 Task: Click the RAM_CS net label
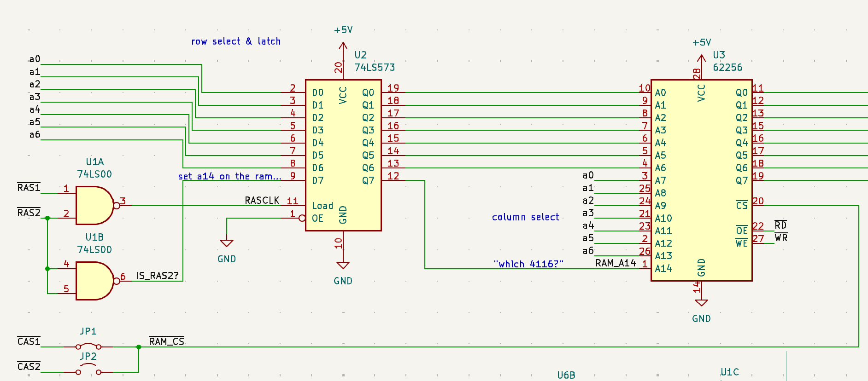point(166,341)
